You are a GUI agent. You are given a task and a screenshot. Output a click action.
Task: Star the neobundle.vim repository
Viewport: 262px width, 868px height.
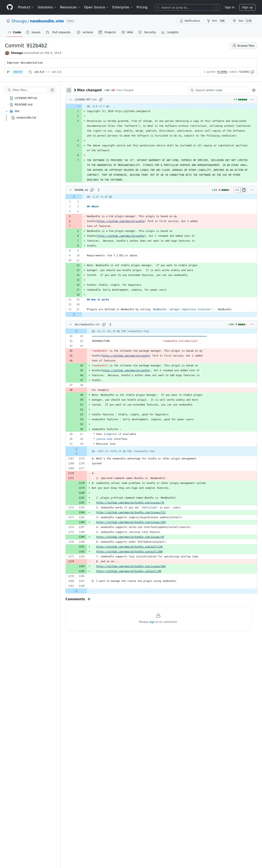(243, 21)
